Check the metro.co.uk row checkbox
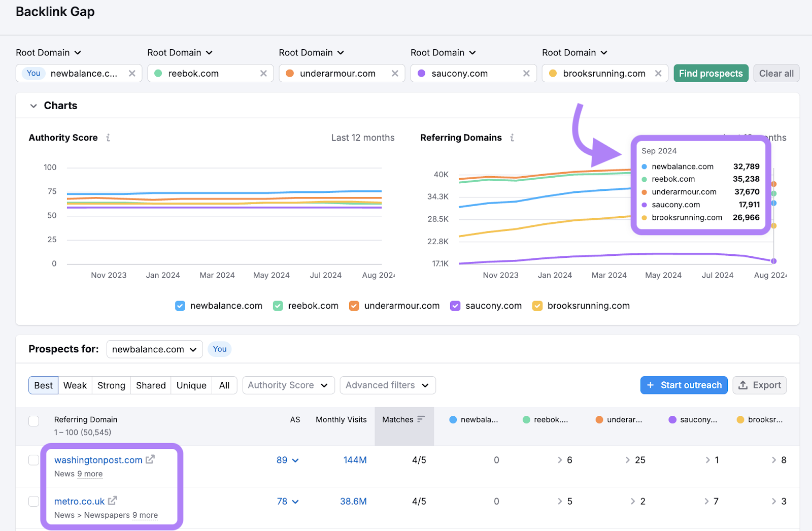Screen dimensions: 812x531 [x=34, y=501]
